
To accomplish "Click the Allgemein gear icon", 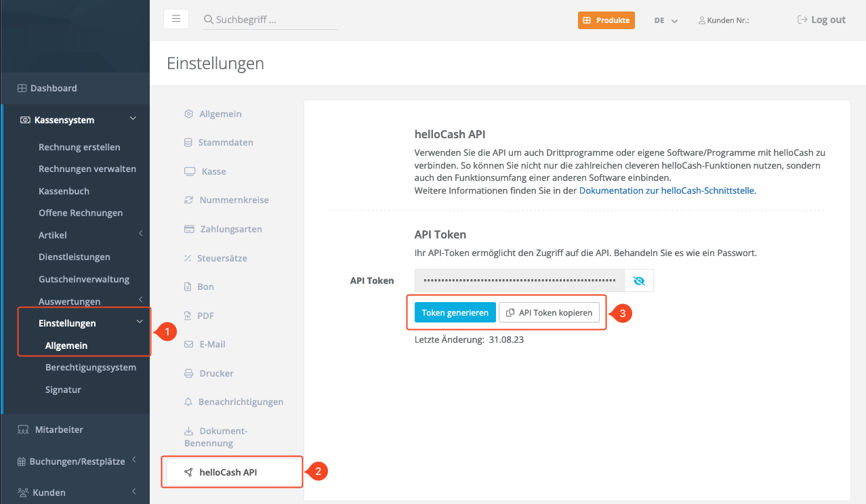I will [x=189, y=114].
